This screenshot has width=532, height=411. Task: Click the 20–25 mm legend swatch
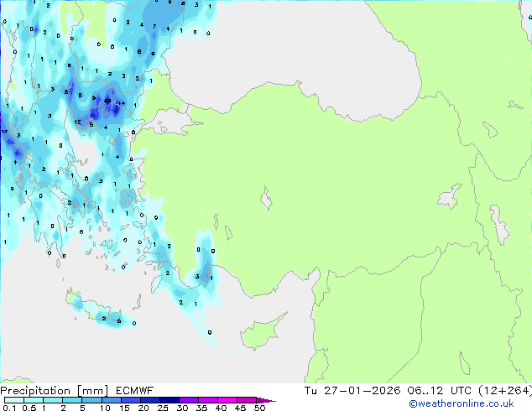[x=149, y=400]
